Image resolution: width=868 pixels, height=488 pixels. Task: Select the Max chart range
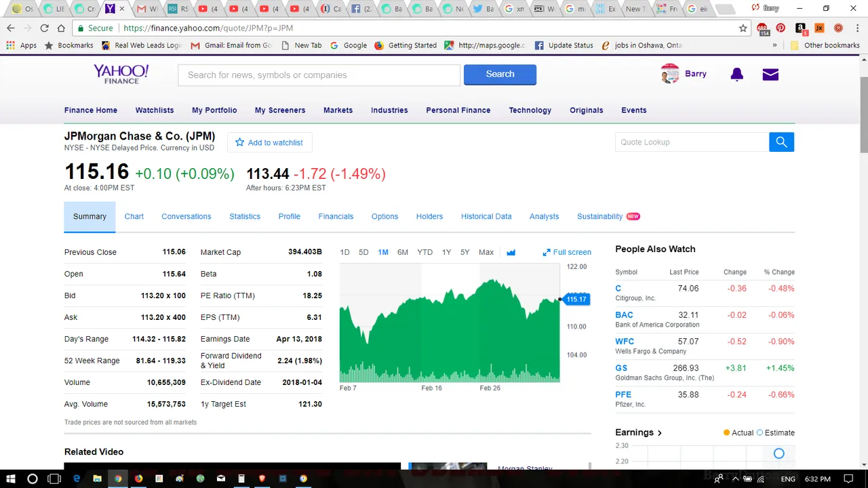(x=486, y=252)
